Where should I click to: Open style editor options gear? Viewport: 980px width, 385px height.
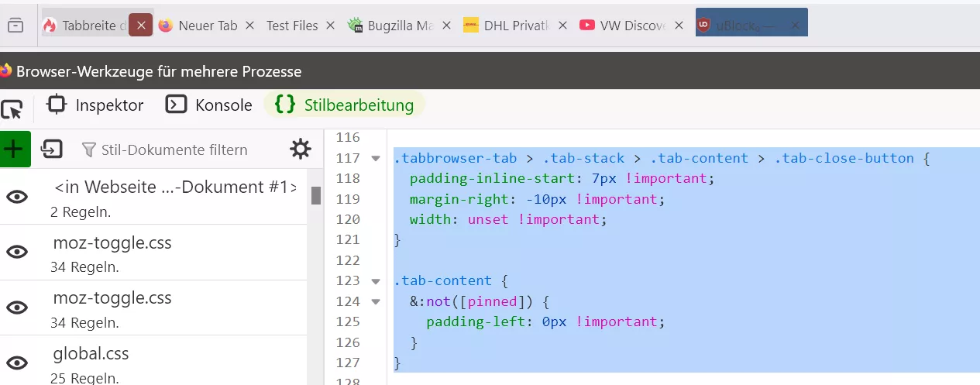tap(301, 149)
